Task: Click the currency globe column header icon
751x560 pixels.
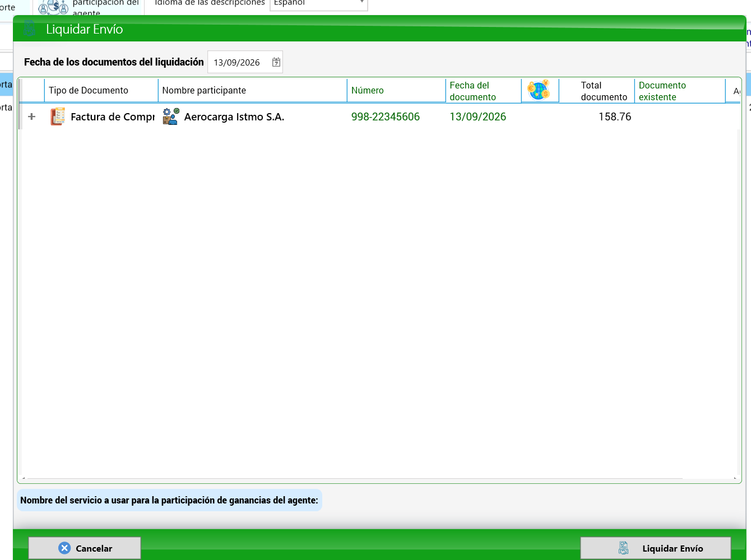Action: tap(539, 90)
